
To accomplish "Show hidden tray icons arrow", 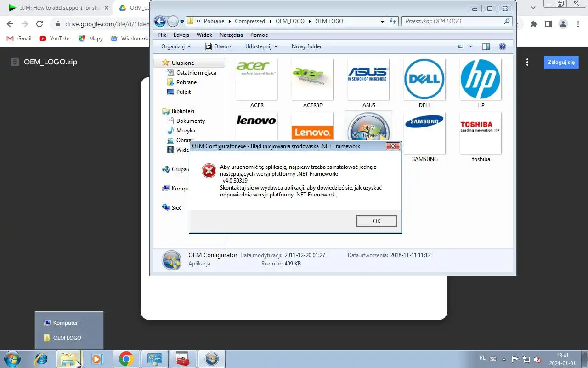I will coord(504,359).
